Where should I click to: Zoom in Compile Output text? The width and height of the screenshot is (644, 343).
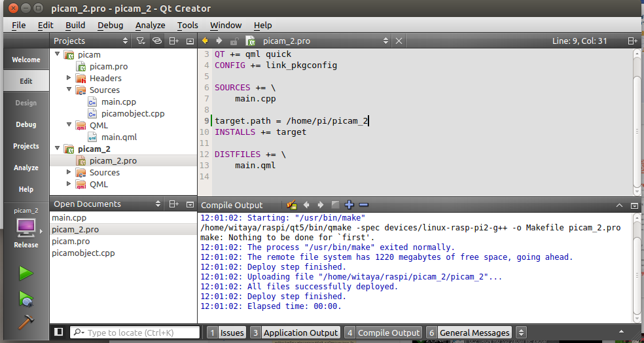pyautogui.click(x=349, y=205)
